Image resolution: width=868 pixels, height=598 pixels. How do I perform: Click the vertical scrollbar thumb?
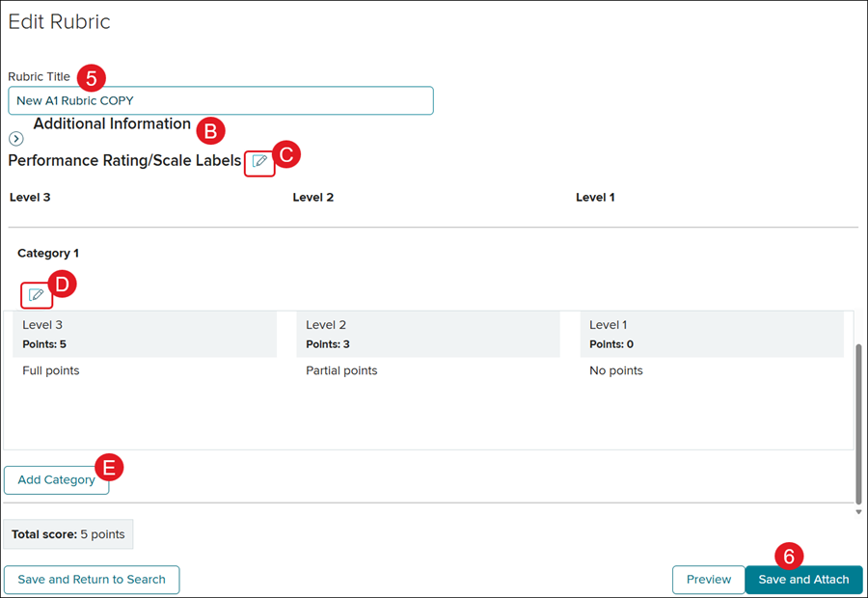click(858, 422)
